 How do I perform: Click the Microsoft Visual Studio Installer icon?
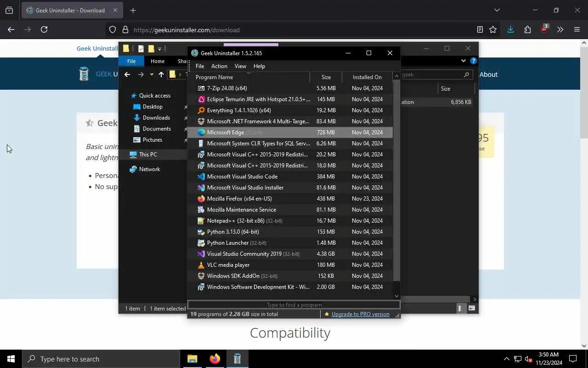coord(201,187)
